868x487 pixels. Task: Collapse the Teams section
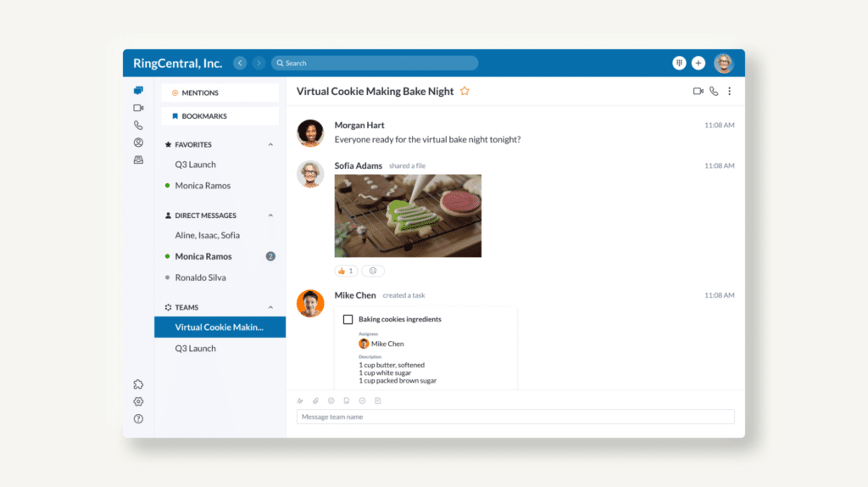point(270,307)
